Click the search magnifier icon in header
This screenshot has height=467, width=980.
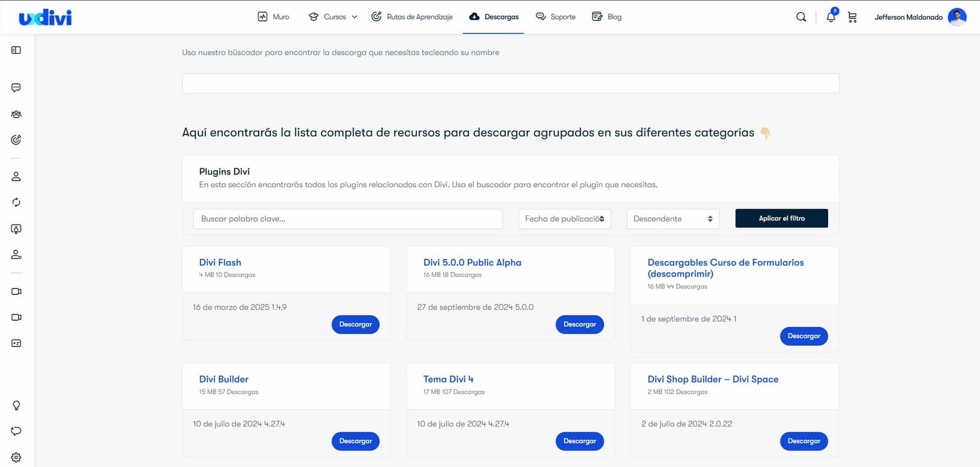(801, 17)
